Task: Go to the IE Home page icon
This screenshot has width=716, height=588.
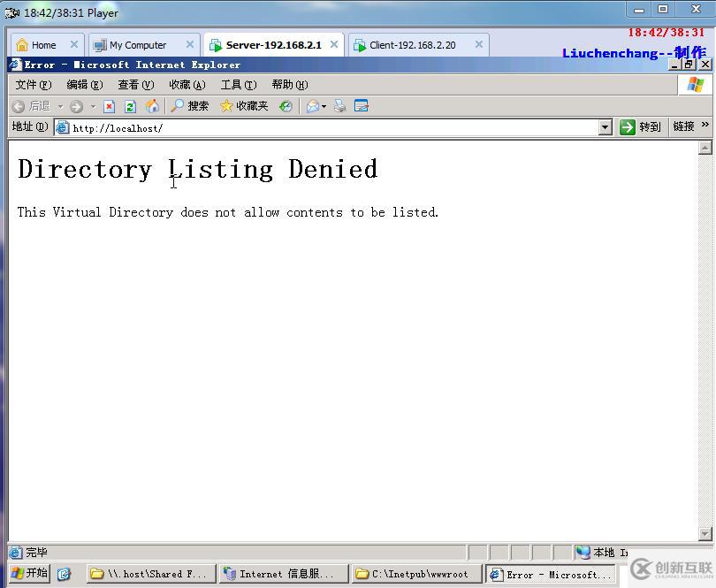Action: click(x=153, y=106)
